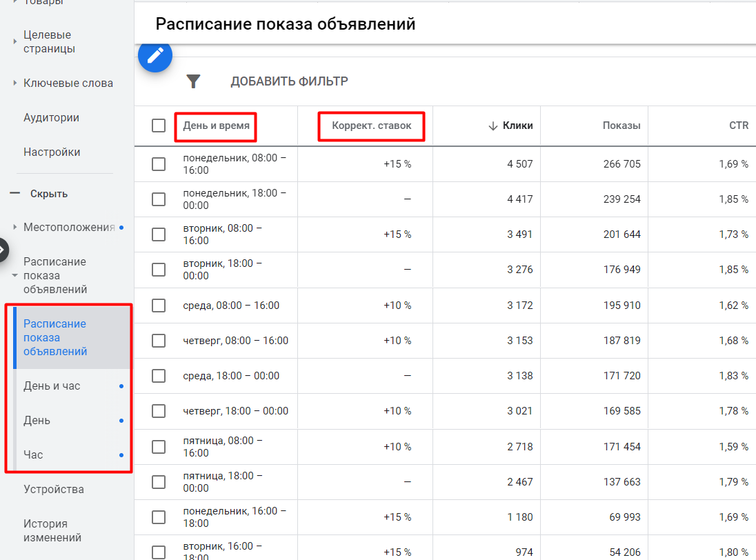Screen dimensions: 756x560
Task: Check the среда, 08:00 – 16:00 row checkbox
Action: pos(159,305)
